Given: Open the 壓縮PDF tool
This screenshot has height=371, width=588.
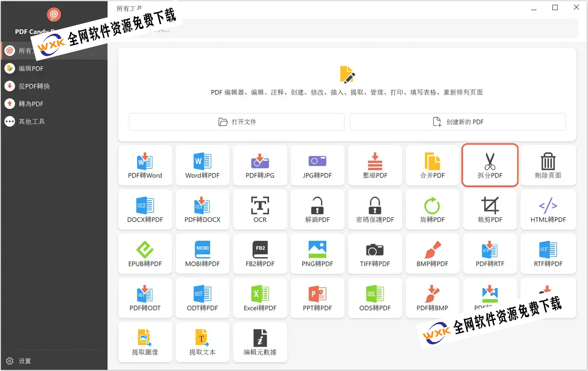Looking at the screenshot, I should pos(375,165).
